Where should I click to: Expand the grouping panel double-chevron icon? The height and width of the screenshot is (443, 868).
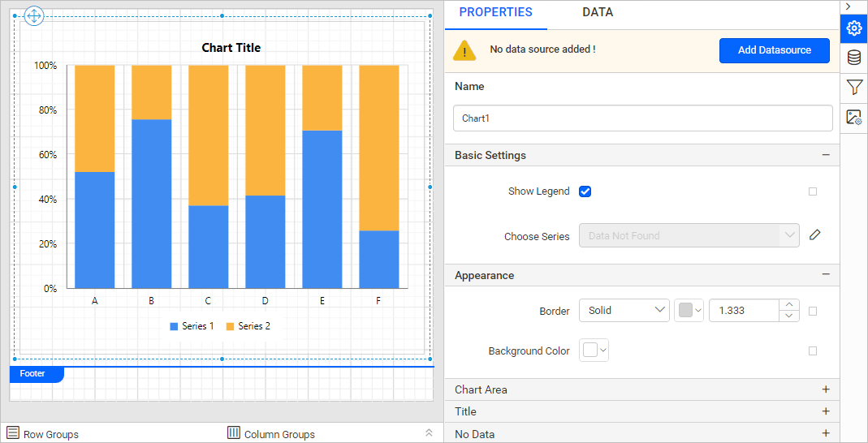point(429,432)
